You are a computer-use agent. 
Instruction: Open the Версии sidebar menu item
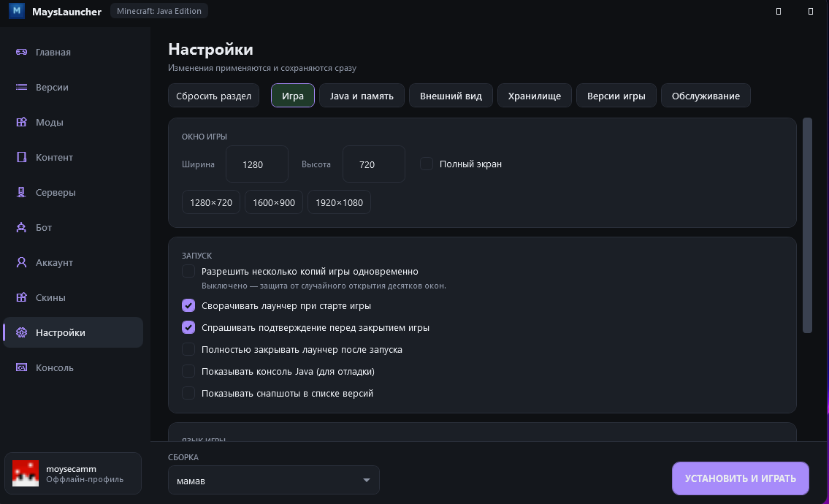click(73, 87)
